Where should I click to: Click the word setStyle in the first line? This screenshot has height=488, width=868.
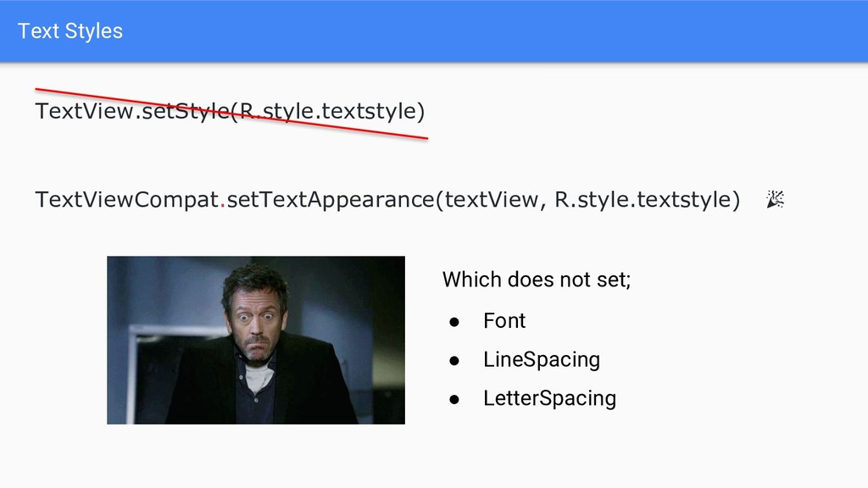(186, 111)
